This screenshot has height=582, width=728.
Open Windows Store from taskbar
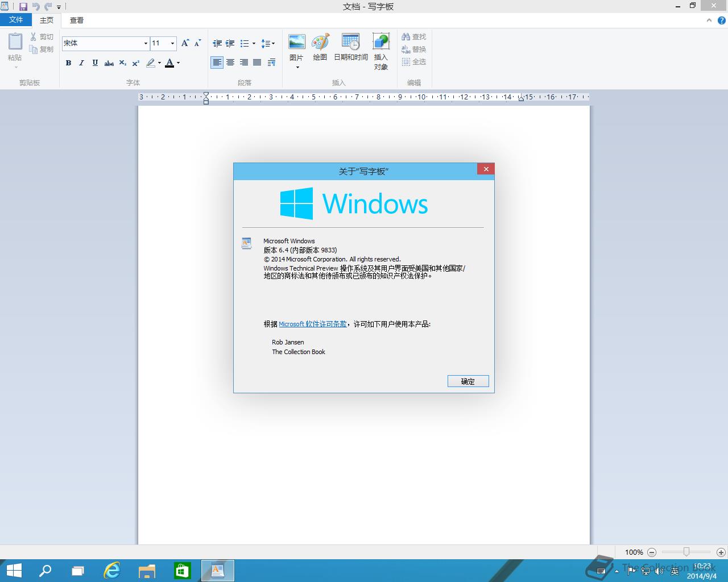182,571
